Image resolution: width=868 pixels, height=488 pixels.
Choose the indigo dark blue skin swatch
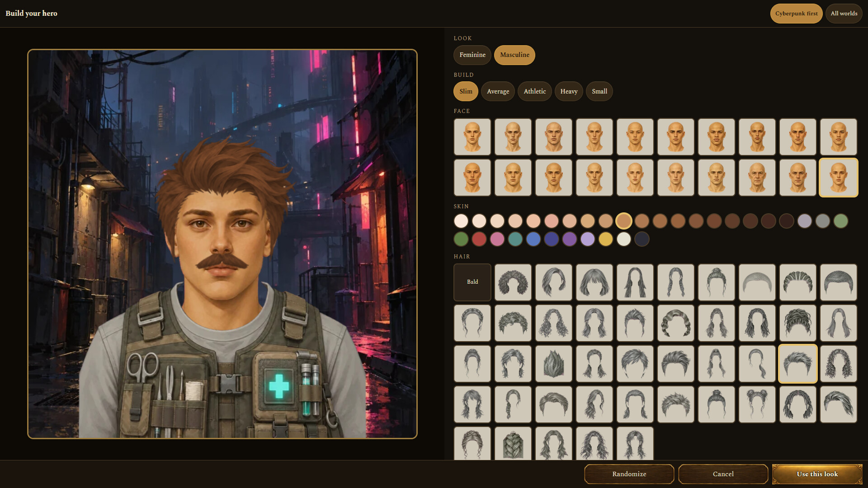tap(552, 239)
